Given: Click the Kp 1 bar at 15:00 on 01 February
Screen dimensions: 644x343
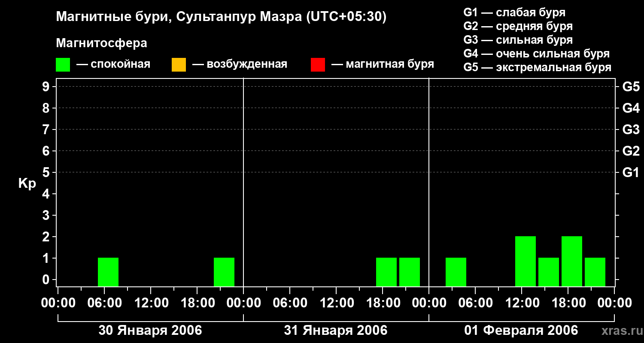Looking at the screenshot, I should pos(549,272).
